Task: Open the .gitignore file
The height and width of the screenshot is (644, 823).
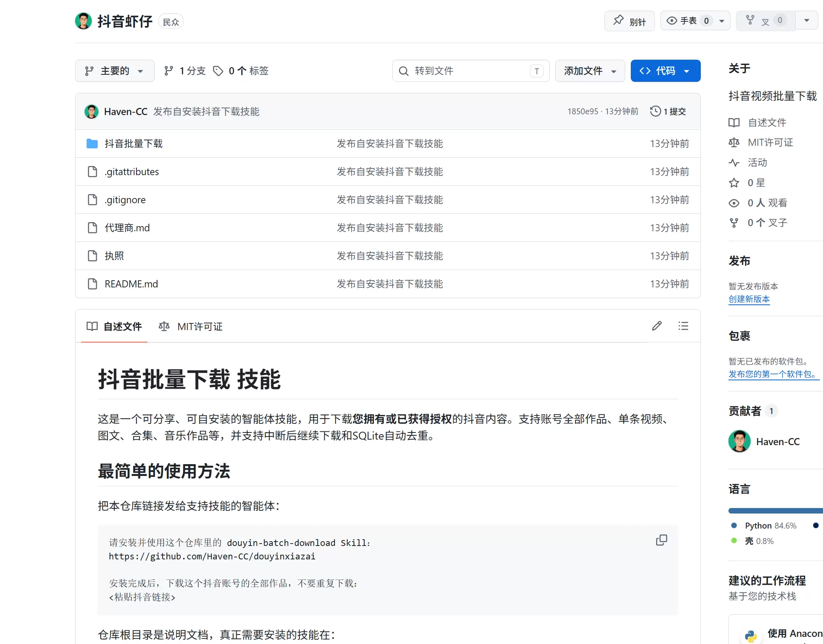Action: pos(125,200)
